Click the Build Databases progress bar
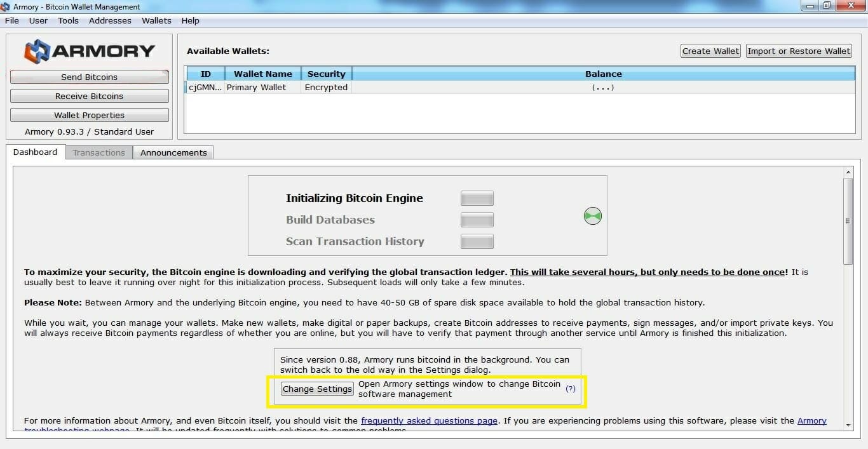The height and width of the screenshot is (449, 868). tap(477, 220)
